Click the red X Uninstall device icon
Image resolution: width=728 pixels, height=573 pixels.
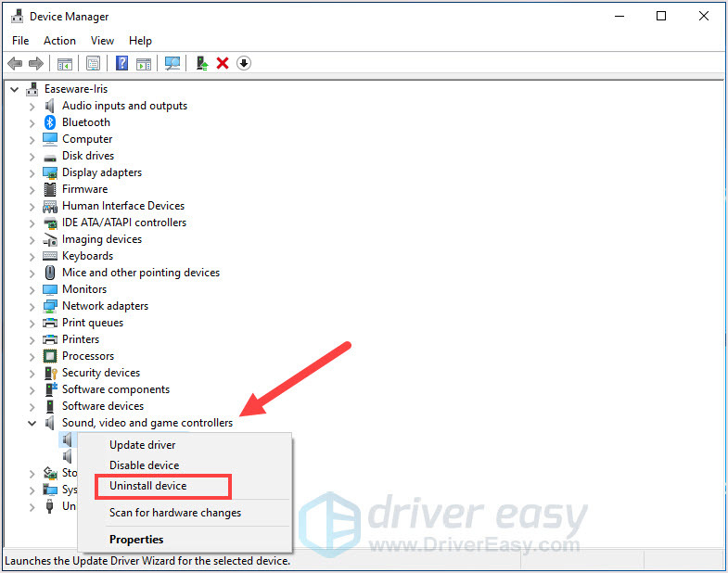coord(223,63)
